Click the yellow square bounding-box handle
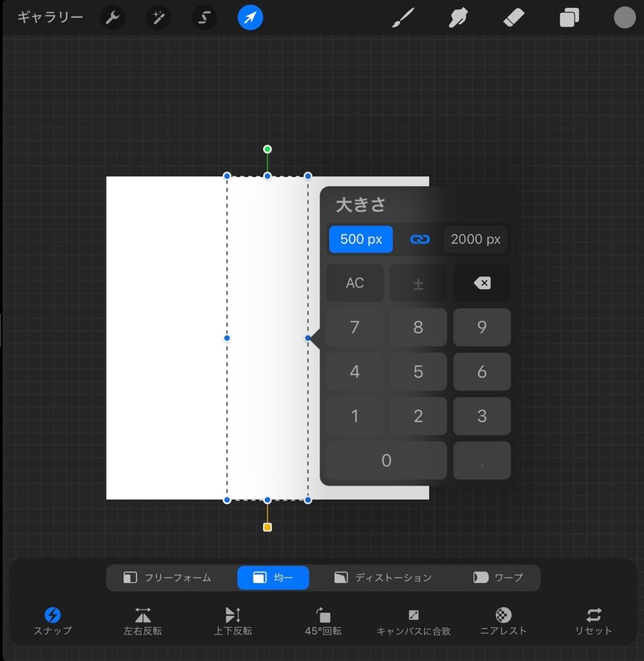Screen dimensions: 644x661 (x=267, y=527)
